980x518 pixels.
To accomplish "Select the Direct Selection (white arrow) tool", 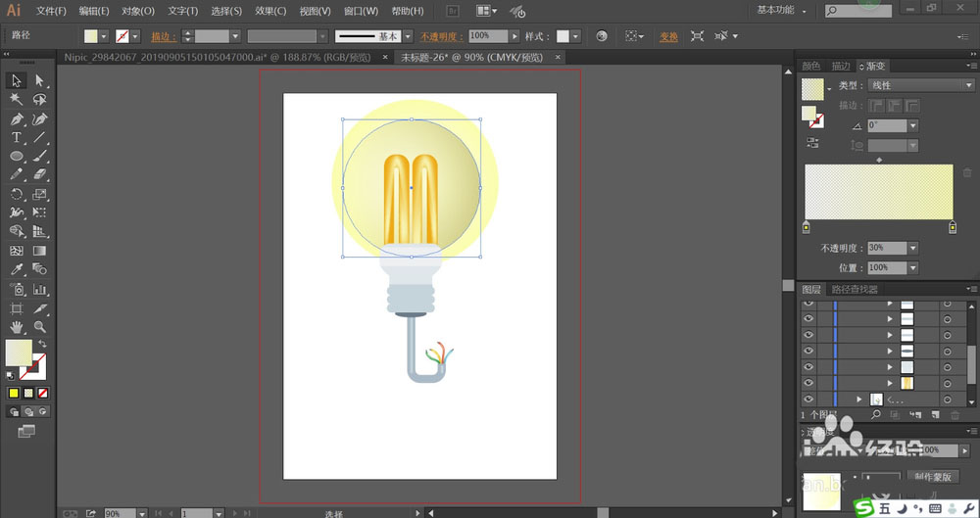I will (x=40, y=80).
